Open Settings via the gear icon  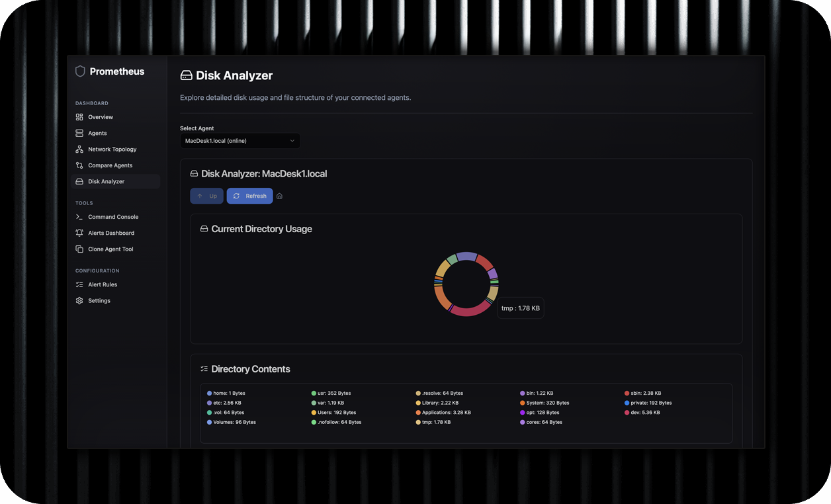(x=79, y=300)
